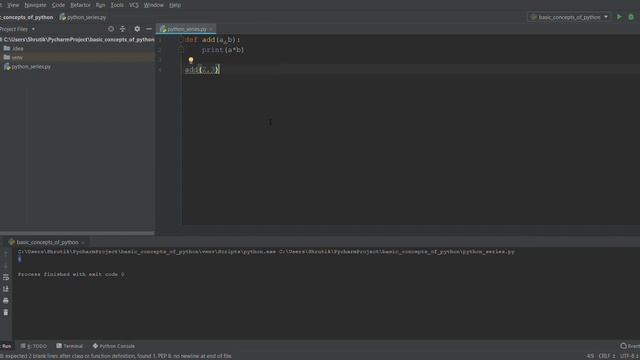Viewport: 640px width, 360px height.
Task: Click the cursor position indicator in status bar
Action: [x=591, y=356]
